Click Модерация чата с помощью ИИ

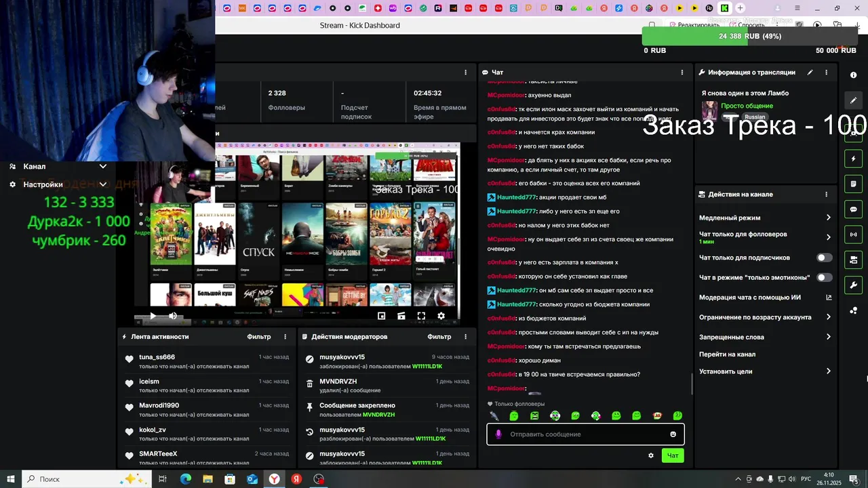(750, 298)
